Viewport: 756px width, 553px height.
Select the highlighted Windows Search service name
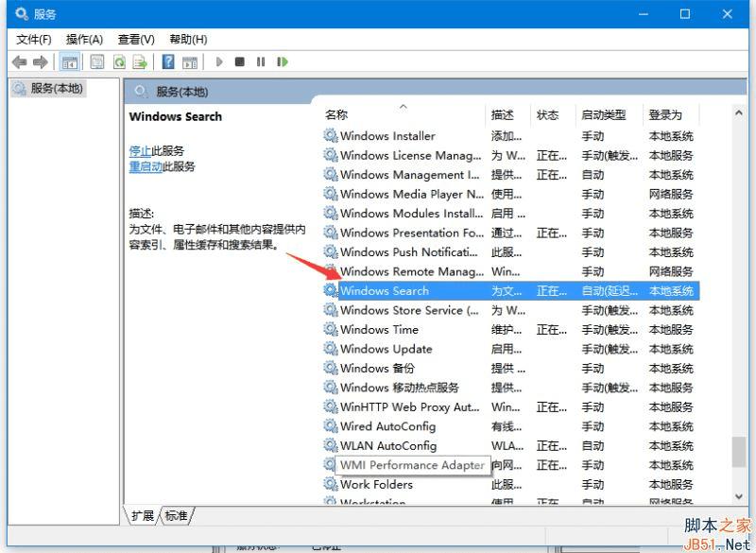385,291
